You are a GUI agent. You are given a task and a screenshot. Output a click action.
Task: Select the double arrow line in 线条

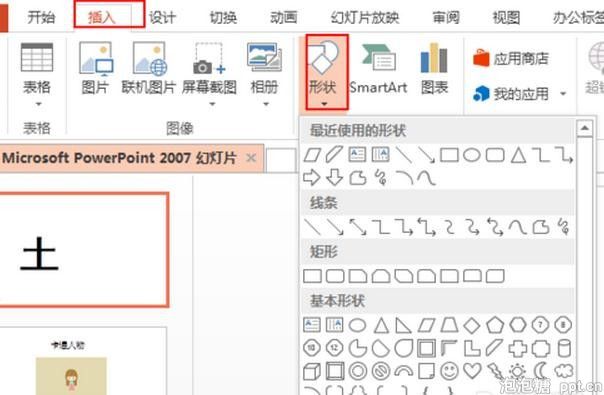(358, 227)
